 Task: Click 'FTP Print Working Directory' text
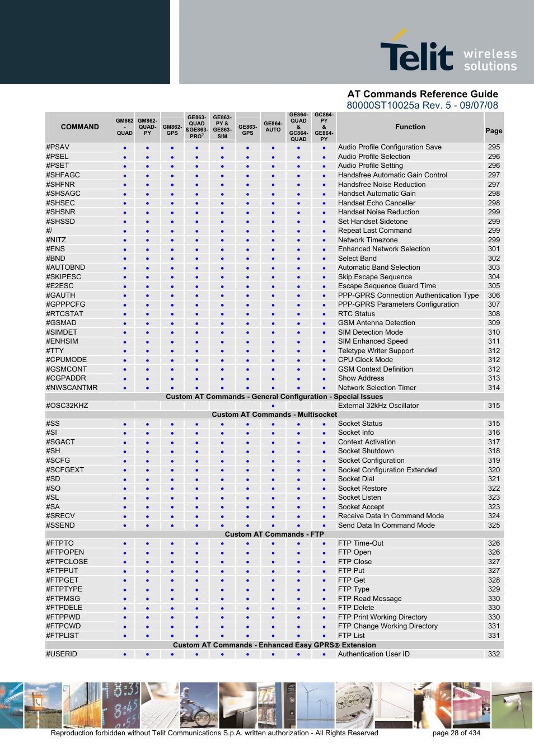pyautogui.click(x=382, y=617)
